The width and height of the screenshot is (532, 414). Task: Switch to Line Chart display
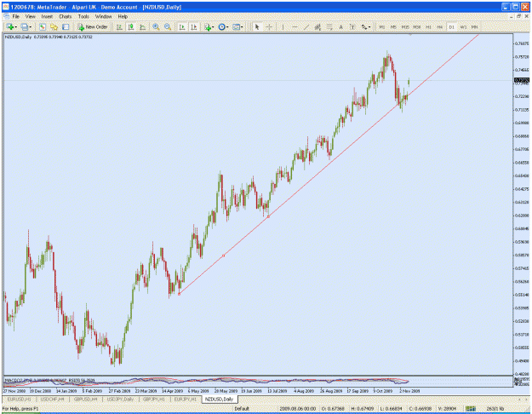(142, 26)
